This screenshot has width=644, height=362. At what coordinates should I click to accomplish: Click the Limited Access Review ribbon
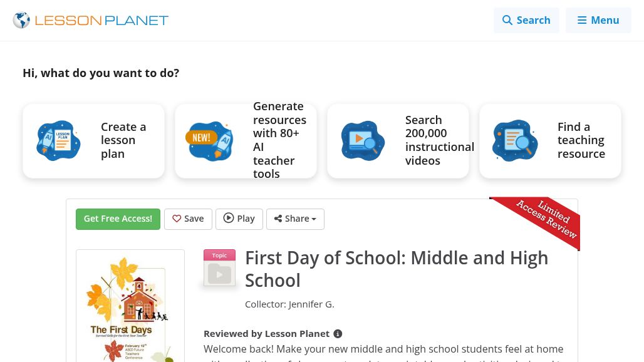point(547,219)
